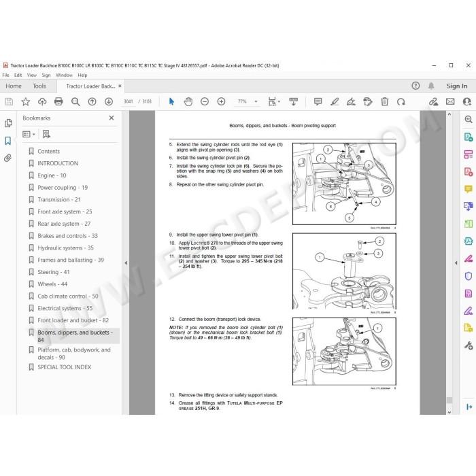Add a sticky note comment
Viewport: 476px width, 476px height.
[318, 101]
